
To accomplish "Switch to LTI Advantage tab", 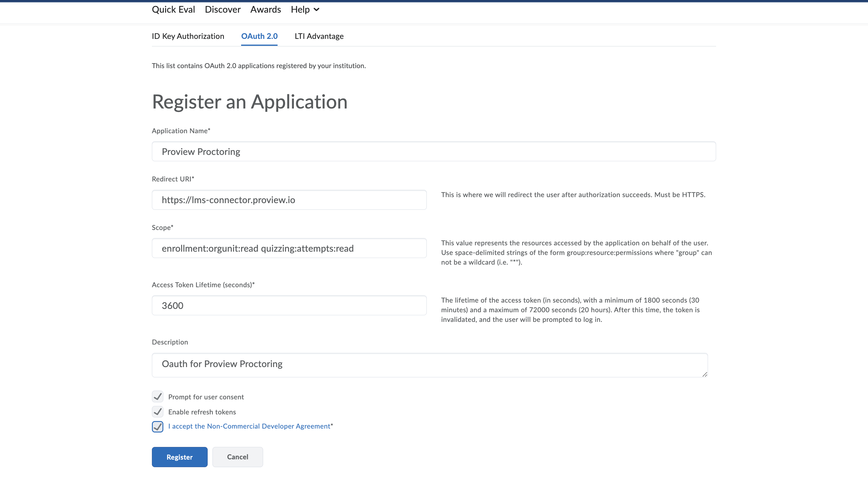I will [319, 36].
